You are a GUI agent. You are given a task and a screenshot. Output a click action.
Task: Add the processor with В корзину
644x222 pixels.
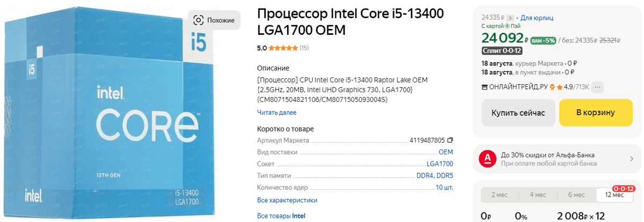tap(596, 113)
